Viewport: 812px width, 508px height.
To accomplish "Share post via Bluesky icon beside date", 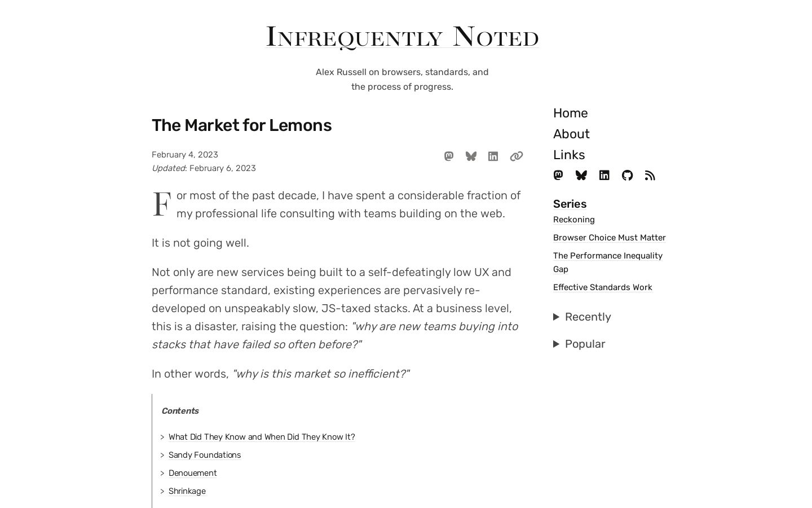I will pos(471,156).
